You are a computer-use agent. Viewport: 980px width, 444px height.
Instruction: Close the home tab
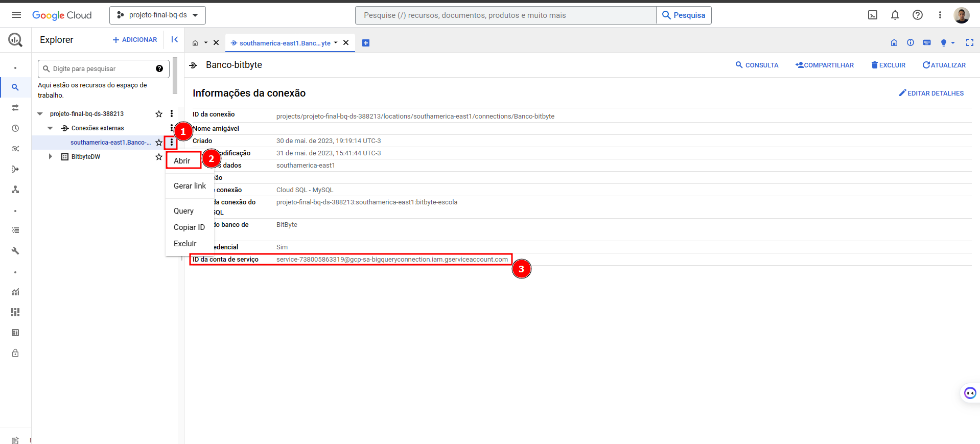(216, 43)
